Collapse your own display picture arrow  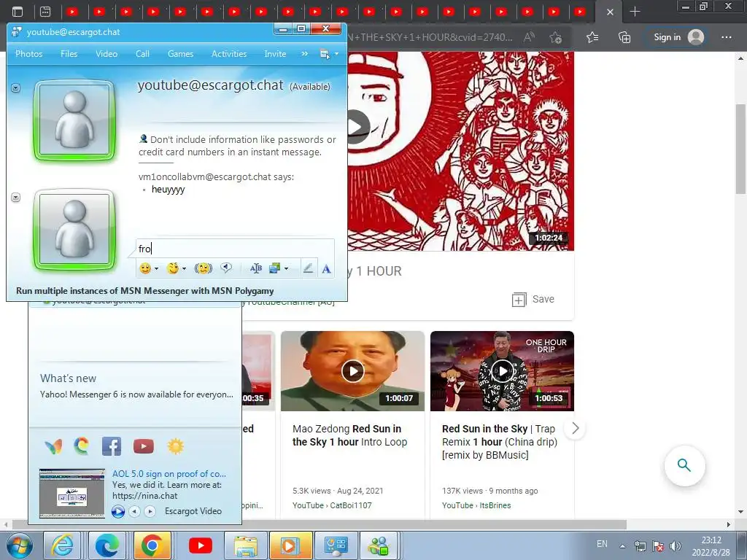(x=16, y=197)
